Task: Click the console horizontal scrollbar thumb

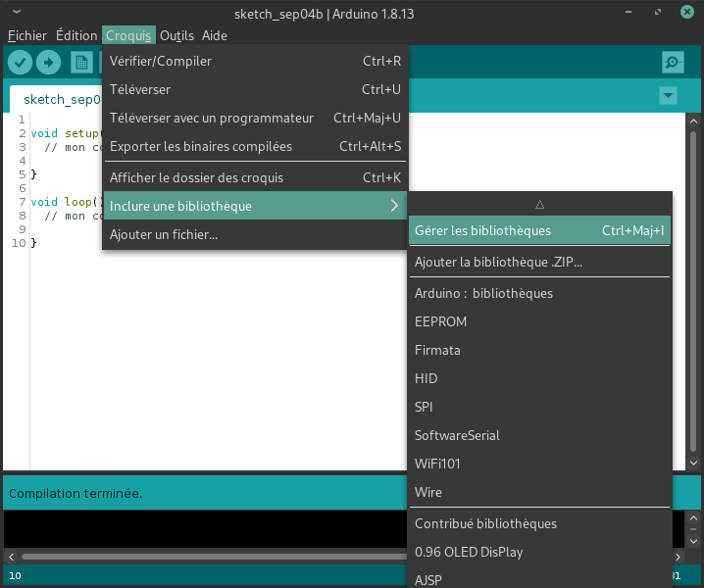Action: pyautogui.click(x=214, y=557)
